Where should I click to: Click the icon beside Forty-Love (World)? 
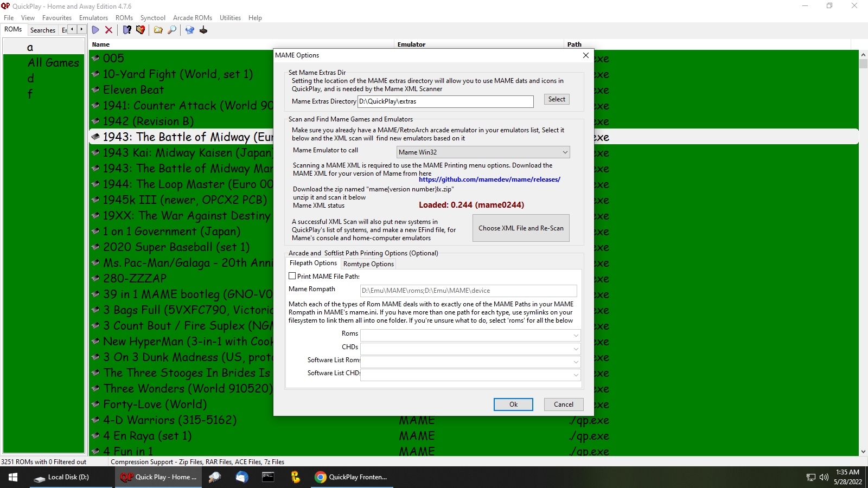95,404
